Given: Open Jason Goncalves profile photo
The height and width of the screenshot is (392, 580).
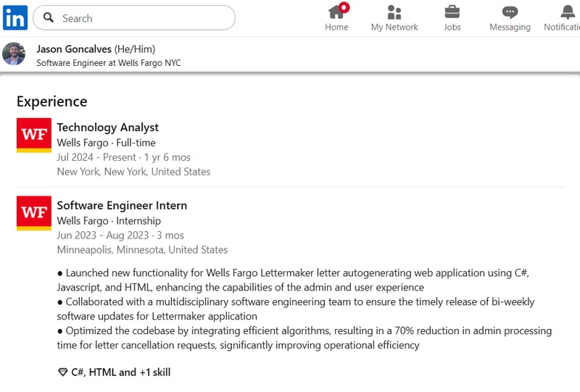Looking at the screenshot, I should (14, 54).
